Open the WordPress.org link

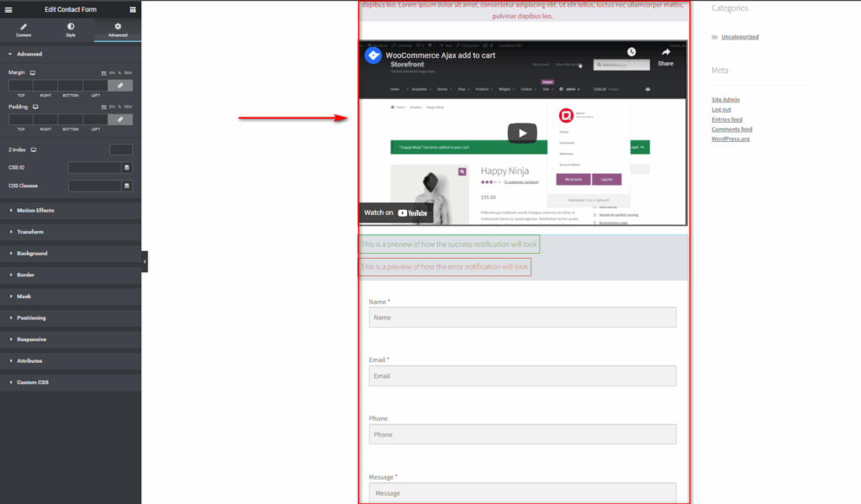tap(731, 139)
